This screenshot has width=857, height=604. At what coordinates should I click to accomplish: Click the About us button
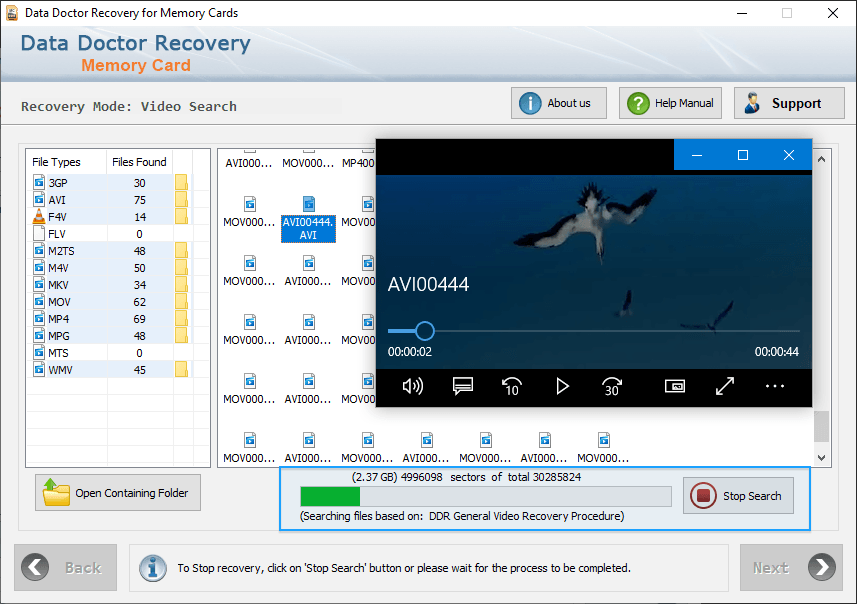click(559, 103)
